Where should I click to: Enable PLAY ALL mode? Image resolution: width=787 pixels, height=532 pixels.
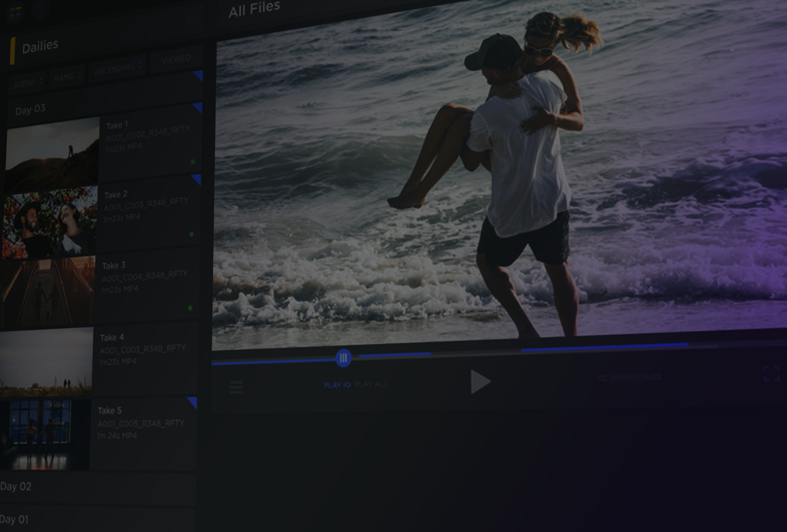pyautogui.click(x=371, y=384)
